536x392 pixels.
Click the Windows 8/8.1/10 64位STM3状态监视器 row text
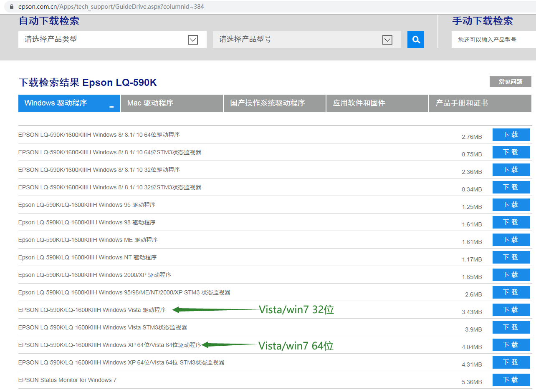click(x=110, y=152)
